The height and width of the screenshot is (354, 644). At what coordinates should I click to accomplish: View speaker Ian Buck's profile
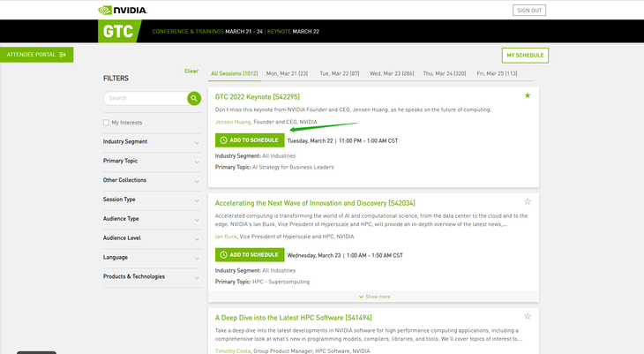coord(226,237)
